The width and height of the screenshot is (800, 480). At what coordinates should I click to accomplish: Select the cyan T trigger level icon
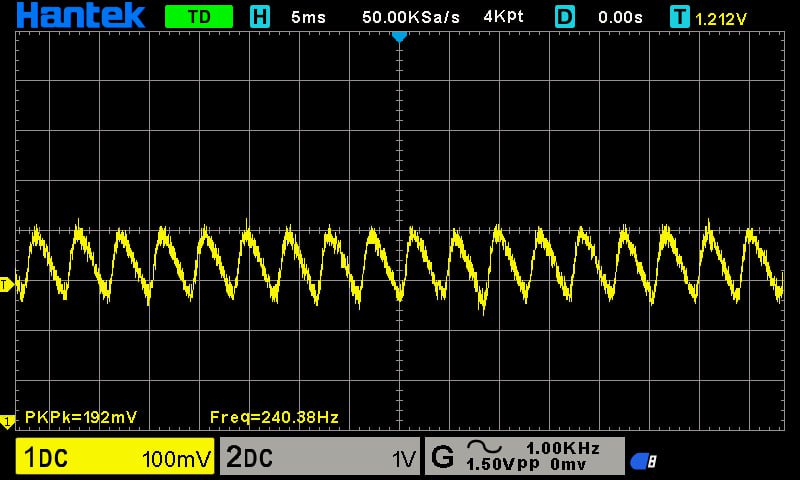coord(680,17)
